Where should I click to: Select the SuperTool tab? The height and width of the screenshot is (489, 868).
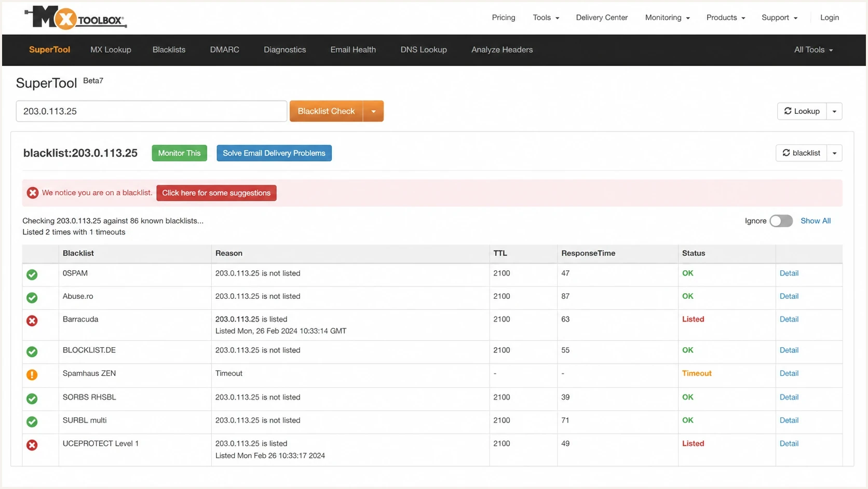click(x=49, y=50)
